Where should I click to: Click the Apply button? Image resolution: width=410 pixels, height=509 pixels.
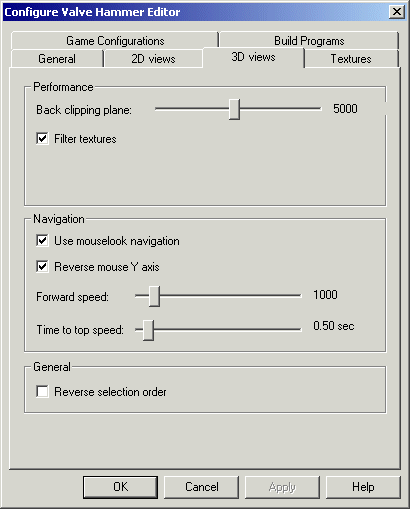click(282, 487)
